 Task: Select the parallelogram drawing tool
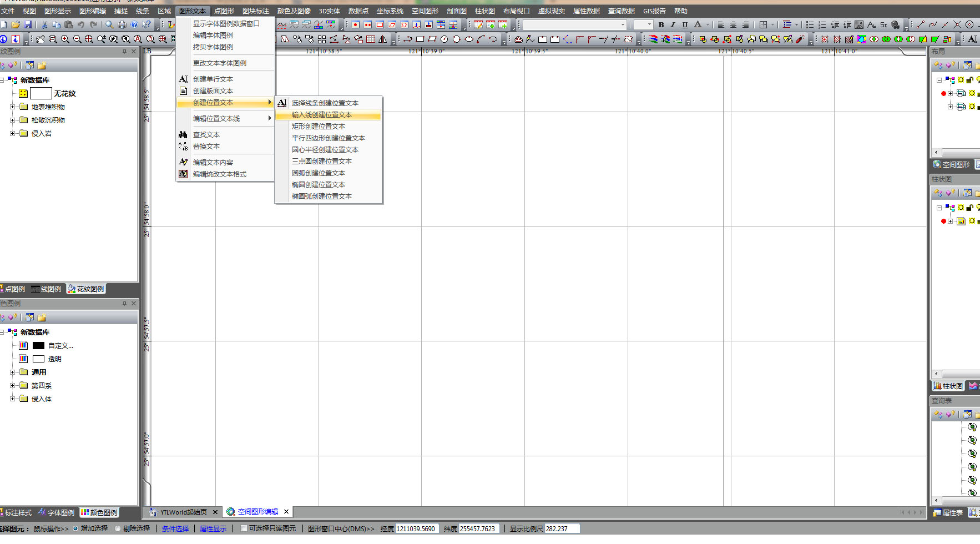click(x=432, y=39)
